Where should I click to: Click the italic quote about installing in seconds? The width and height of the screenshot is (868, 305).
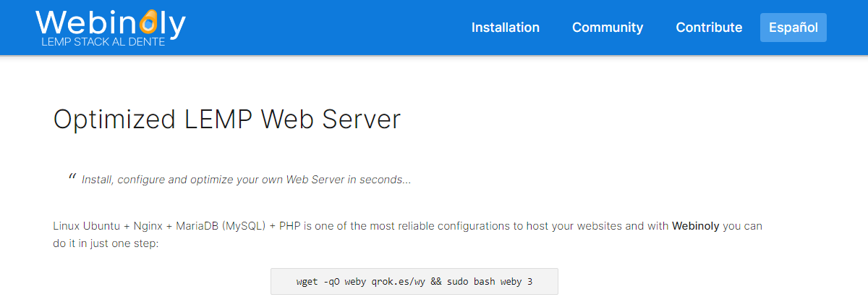pos(247,180)
